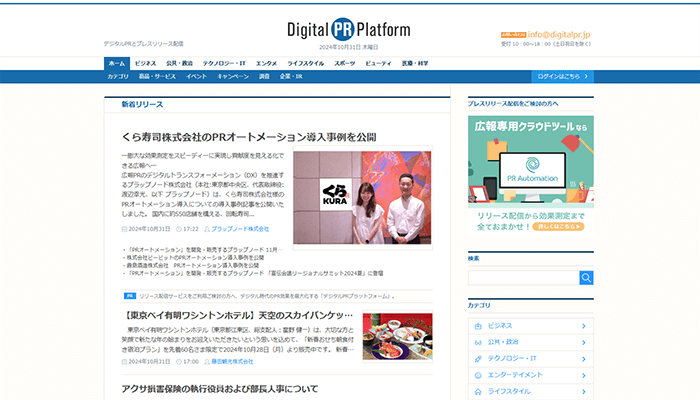This screenshot has width=700, height=400.
Task: Click the blue PR badge icon
Action: (x=129, y=296)
